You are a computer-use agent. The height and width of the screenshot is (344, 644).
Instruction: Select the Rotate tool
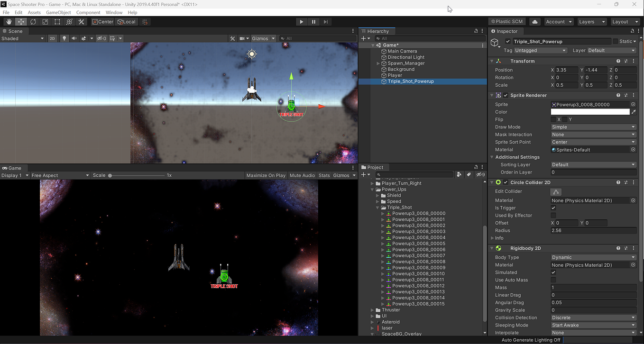coord(33,21)
